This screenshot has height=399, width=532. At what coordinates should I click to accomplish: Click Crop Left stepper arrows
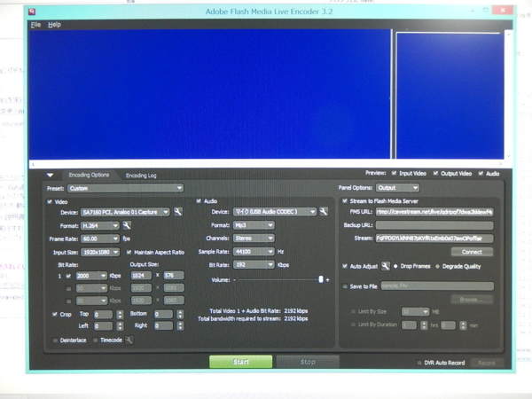(120, 326)
